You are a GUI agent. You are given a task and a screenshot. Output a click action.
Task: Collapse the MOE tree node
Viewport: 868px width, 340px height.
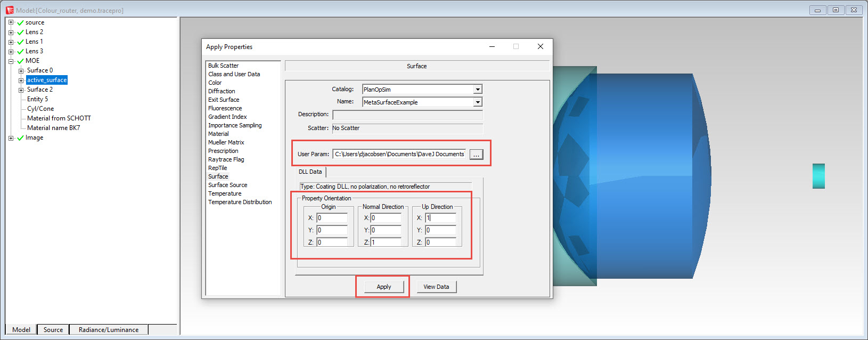pos(11,61)
